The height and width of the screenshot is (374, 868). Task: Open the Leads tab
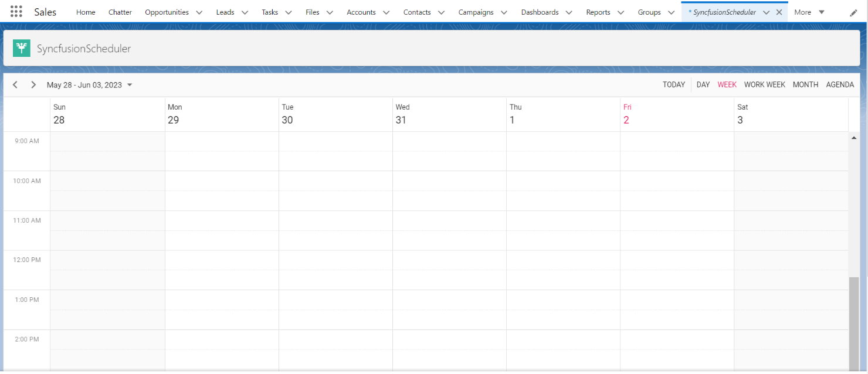point(225,12)
